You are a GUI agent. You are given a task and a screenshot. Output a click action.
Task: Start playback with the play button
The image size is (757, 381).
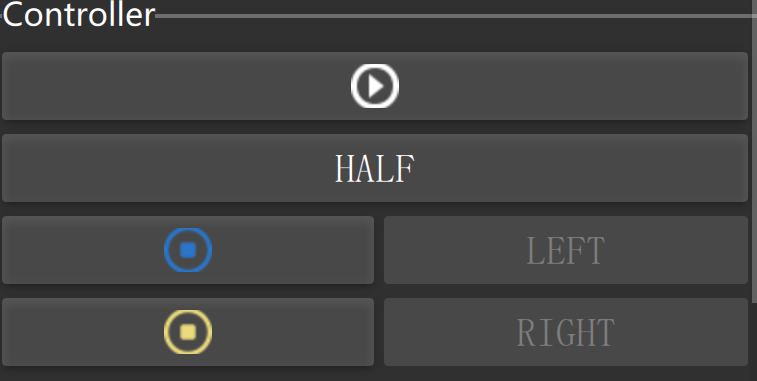(x=375, y=86)
